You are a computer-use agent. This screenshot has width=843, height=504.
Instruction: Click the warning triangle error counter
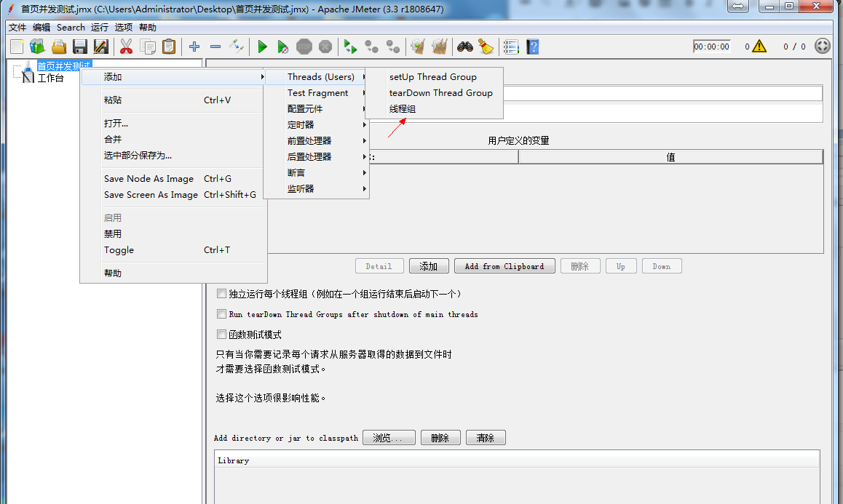click(759, 47)
